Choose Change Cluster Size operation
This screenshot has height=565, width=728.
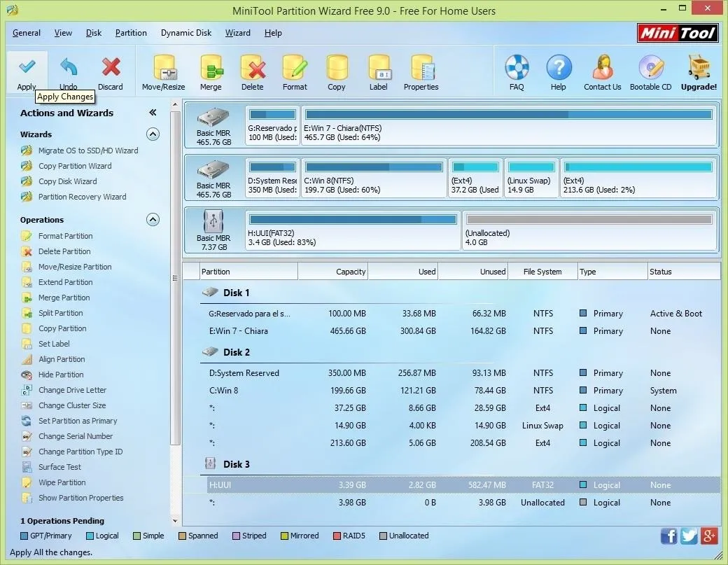click(x=72, y=406)
